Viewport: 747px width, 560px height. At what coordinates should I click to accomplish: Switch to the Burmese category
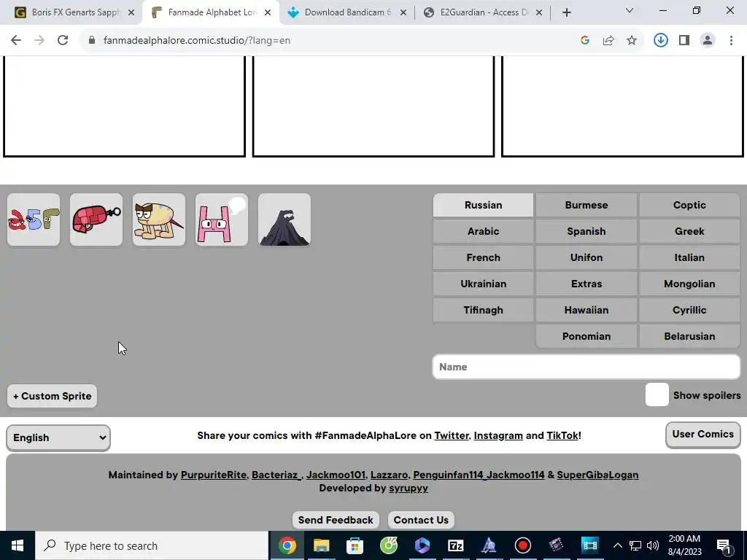[586, 205]
